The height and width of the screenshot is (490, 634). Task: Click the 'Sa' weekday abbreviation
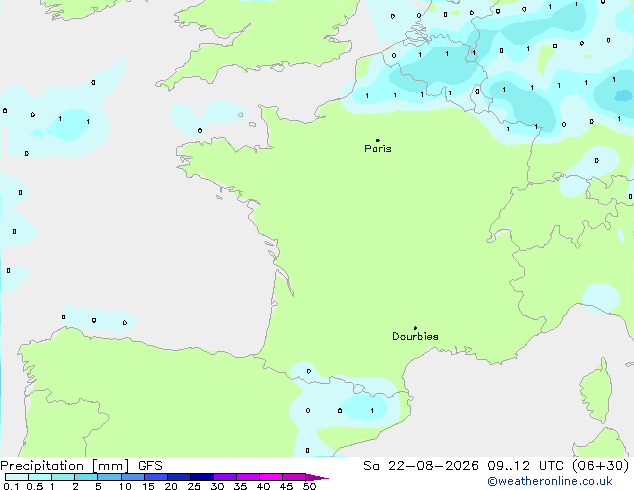point(371,466)
